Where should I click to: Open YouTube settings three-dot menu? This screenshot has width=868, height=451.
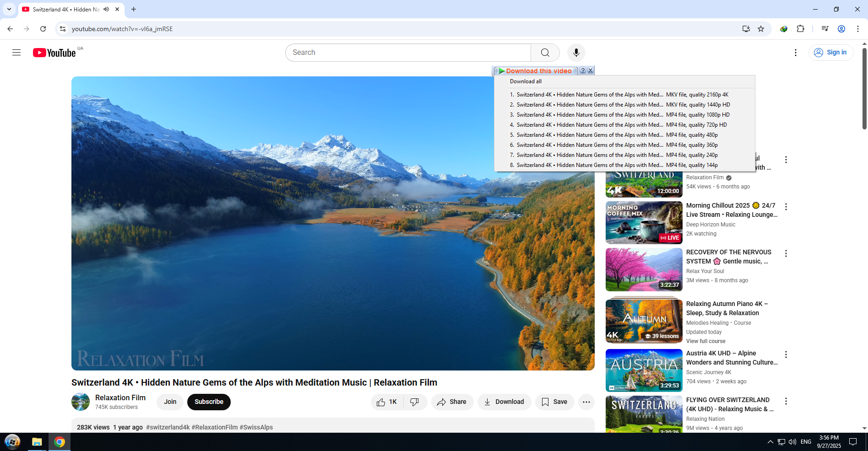pyautogui.click(x=796, y=53)
